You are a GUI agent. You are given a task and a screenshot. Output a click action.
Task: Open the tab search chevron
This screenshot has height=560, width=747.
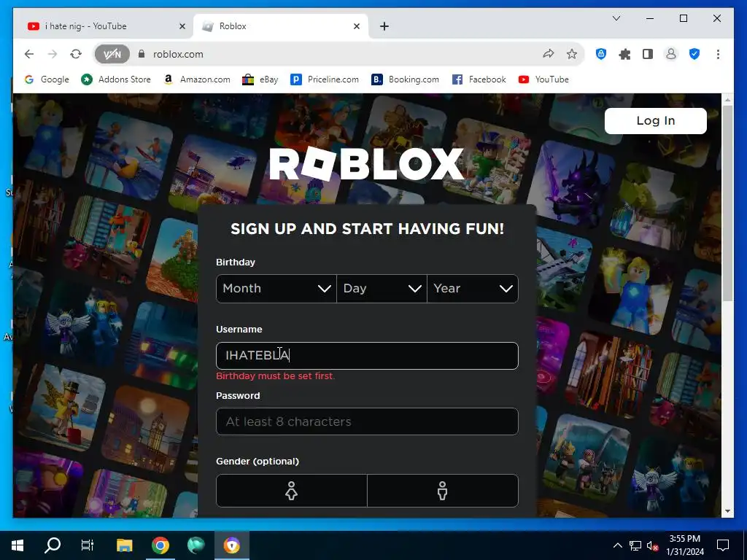616,18
